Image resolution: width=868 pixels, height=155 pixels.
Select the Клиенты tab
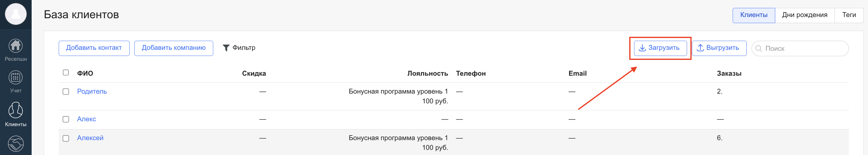coord(753,15)
